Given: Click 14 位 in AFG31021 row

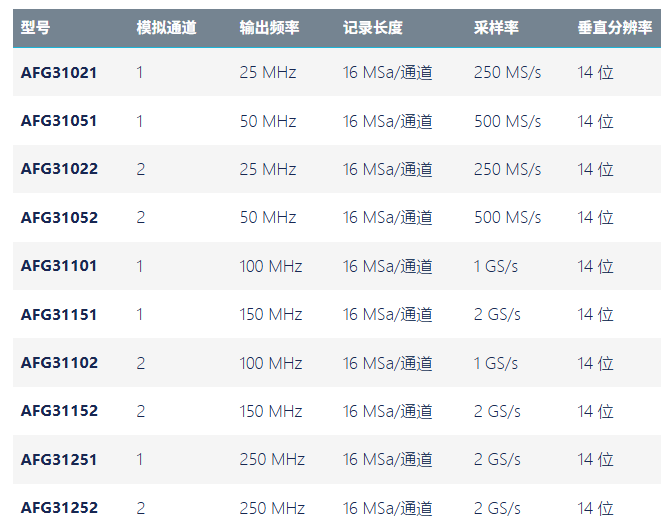Looking at the screenshot, I should click(x=595, y=72).
